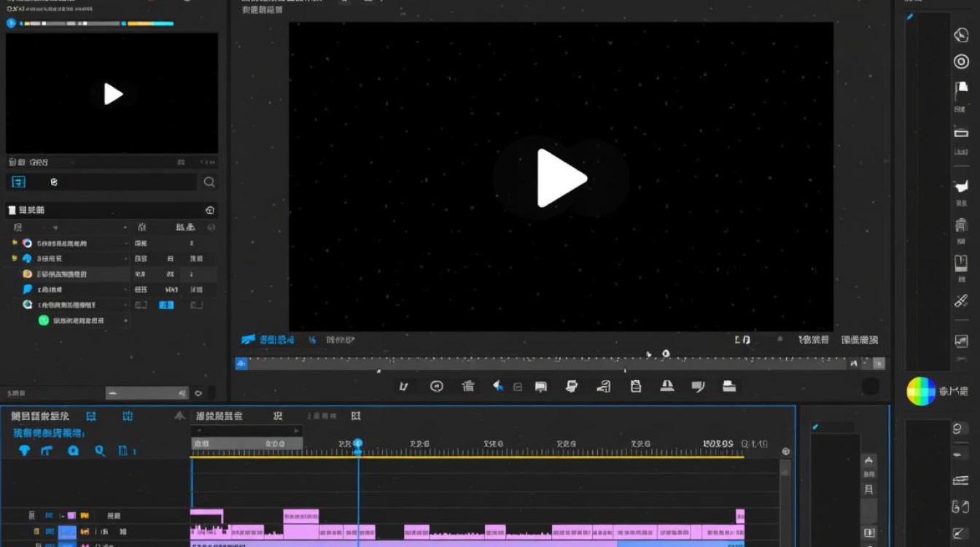Click the blue list-view tab icon in project panel
980x547 pixels.
click(x=18, y=182)
